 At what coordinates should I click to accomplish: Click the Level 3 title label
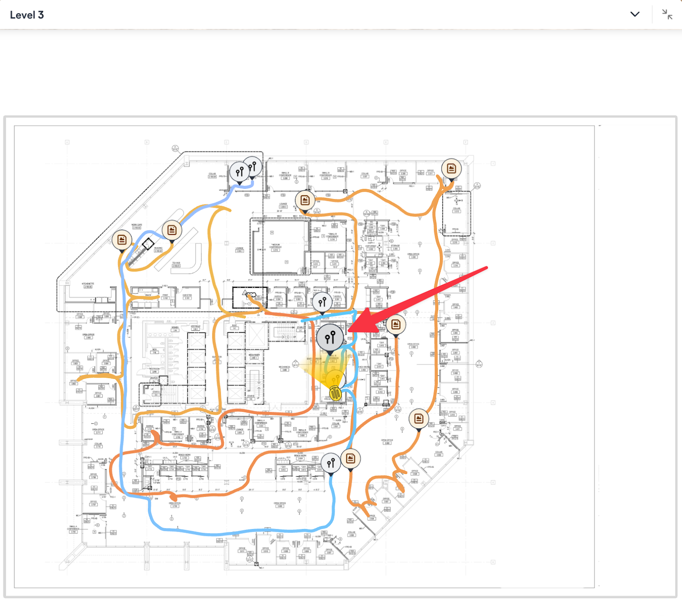pos(27,15)
